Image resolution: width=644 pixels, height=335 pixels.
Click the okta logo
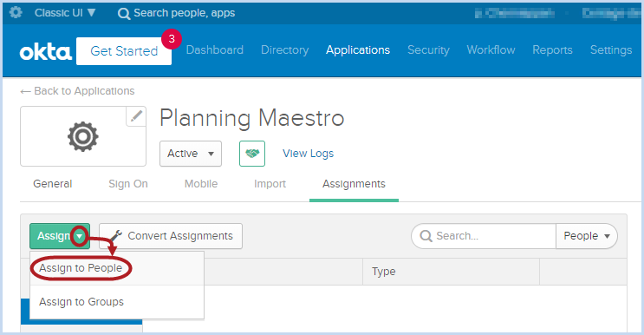46,52
